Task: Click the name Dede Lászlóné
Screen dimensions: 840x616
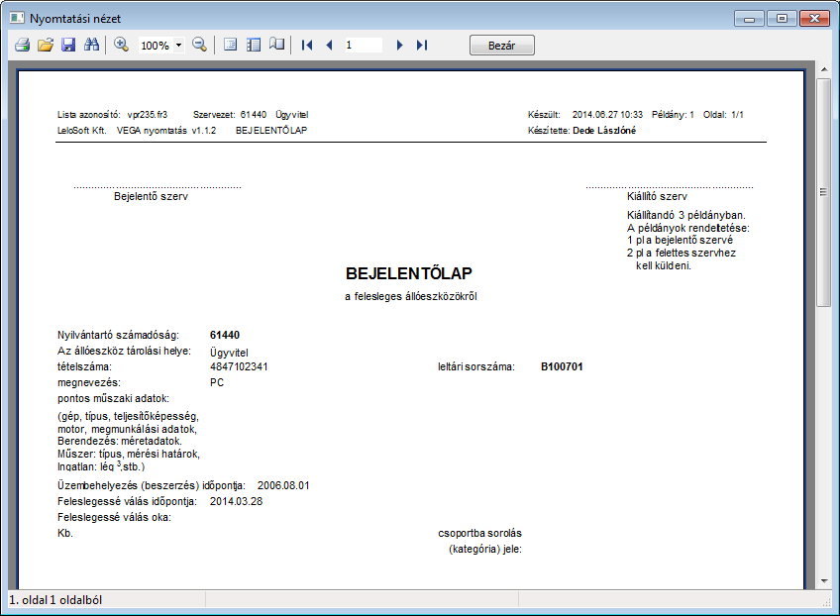Action: (x=604, y=131)
